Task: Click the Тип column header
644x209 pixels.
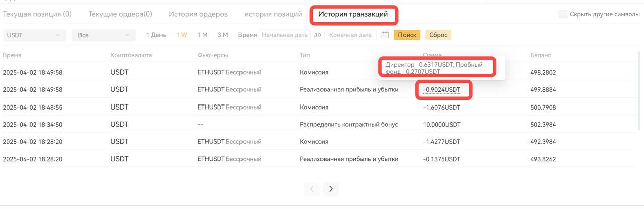Action: (305, 55)
